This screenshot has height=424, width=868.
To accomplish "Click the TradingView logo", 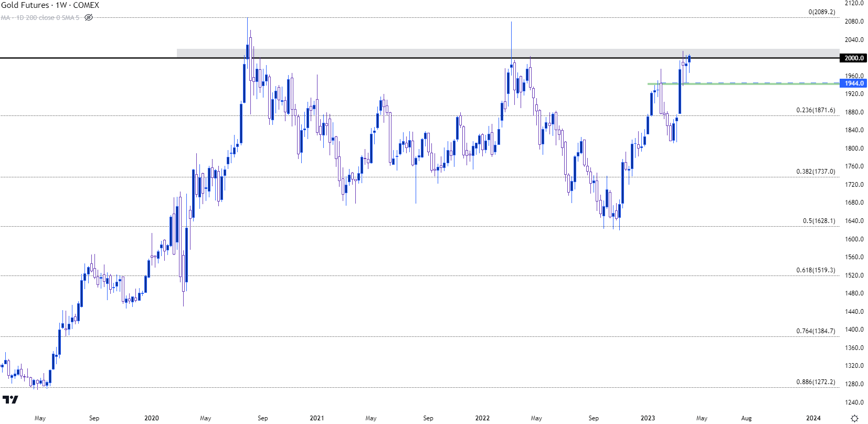I will point(10,400).
